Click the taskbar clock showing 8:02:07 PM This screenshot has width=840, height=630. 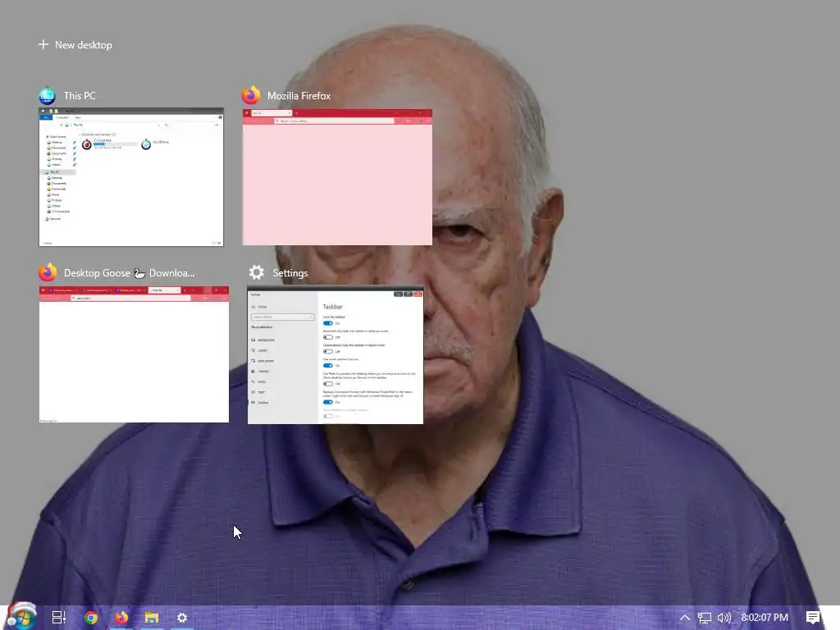pos(765,618)
